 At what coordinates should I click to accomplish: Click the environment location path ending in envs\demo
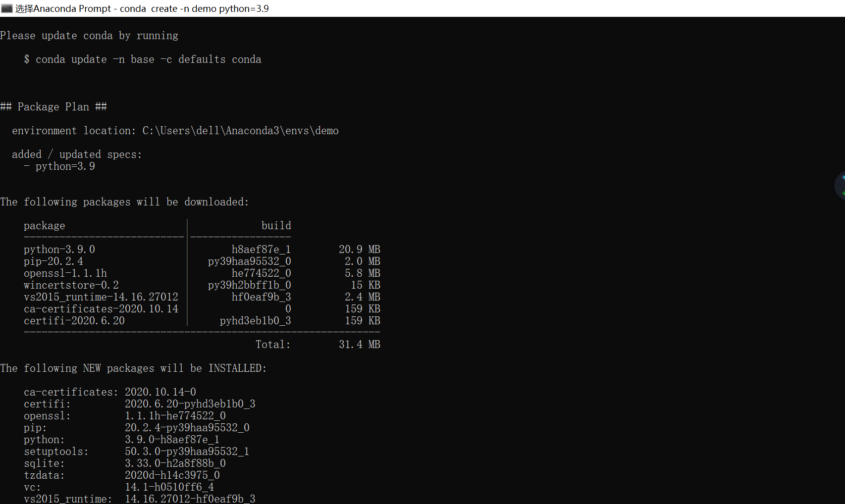[241, 131]
